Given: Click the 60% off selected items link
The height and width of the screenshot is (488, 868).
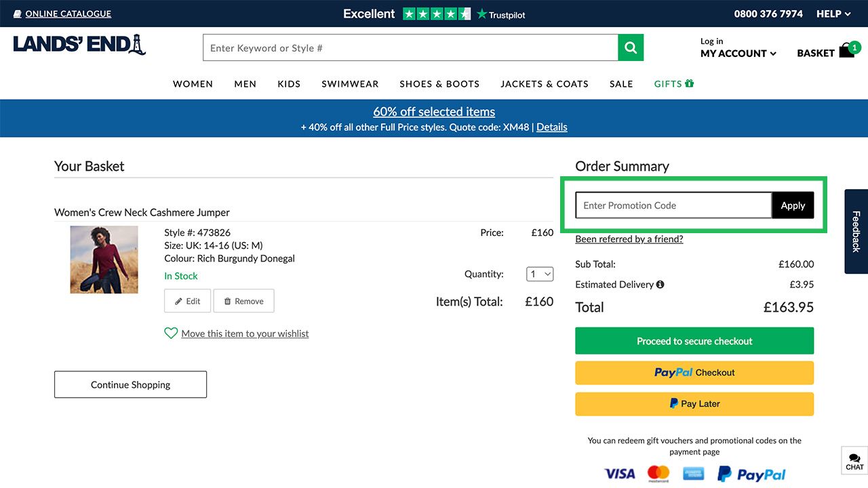Looking at the screenshot, I should click(434, 112).
